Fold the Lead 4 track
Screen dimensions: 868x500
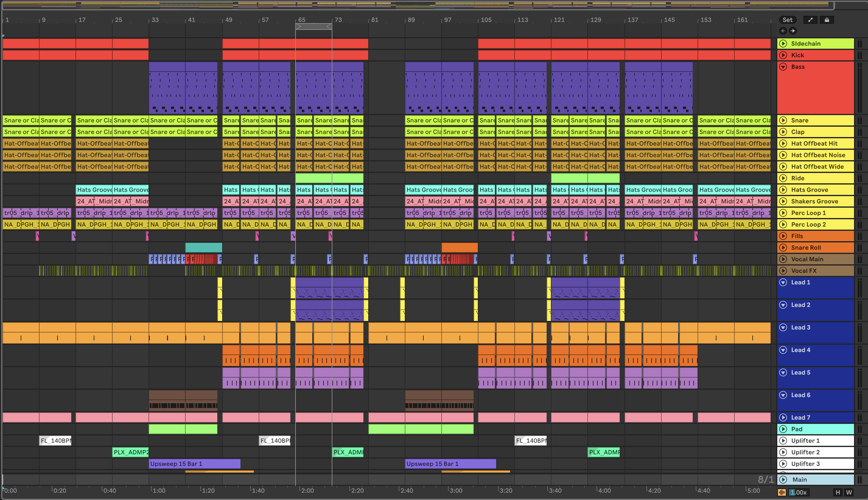click(783, 350)
